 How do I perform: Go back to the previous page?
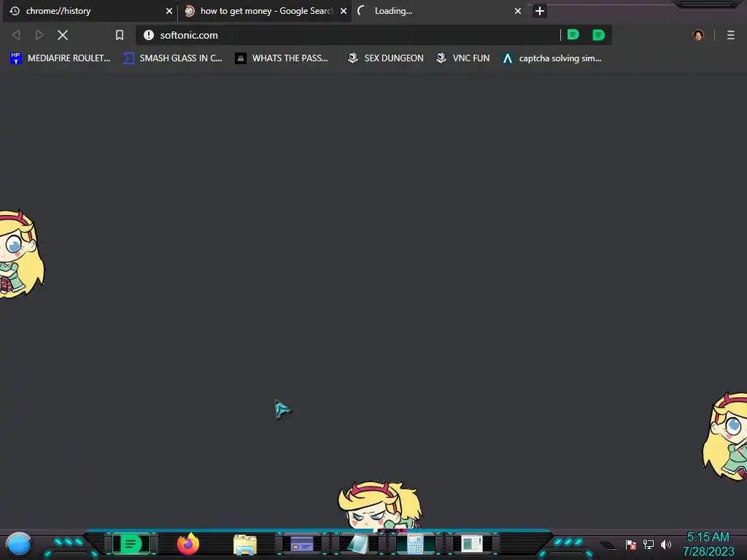(x=16, y=35)
